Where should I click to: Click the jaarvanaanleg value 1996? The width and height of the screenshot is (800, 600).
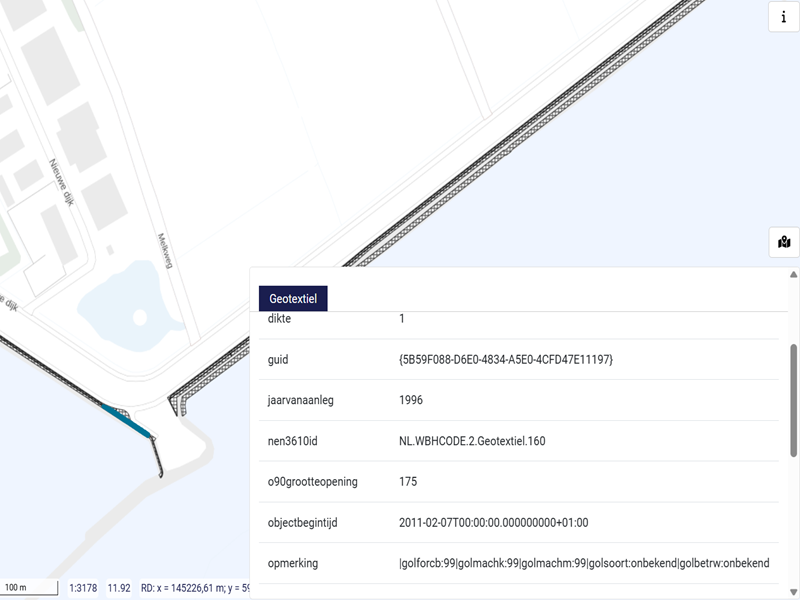click(411, 400)
